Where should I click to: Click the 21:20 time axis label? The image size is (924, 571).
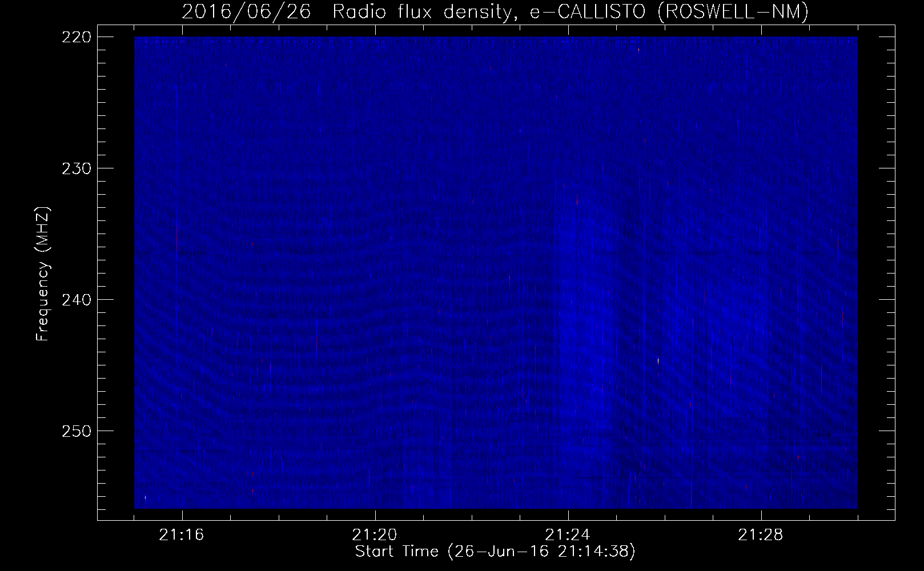coord(375,535)
